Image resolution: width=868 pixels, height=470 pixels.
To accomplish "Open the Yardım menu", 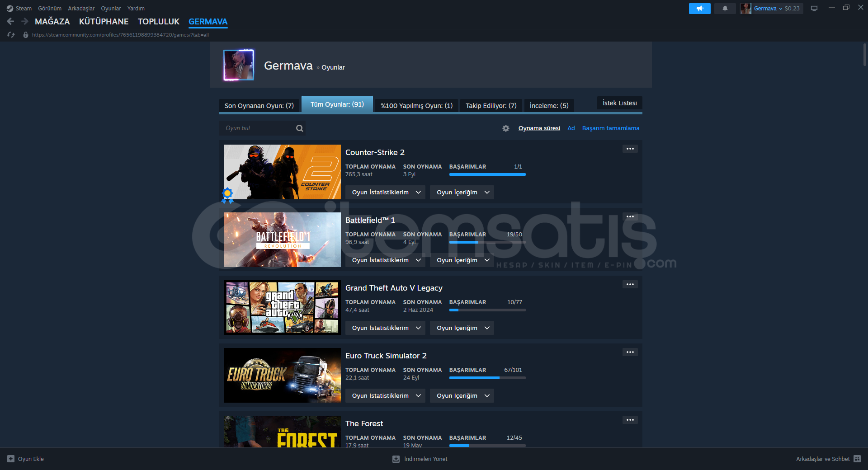I will click(x=136, y=9).
